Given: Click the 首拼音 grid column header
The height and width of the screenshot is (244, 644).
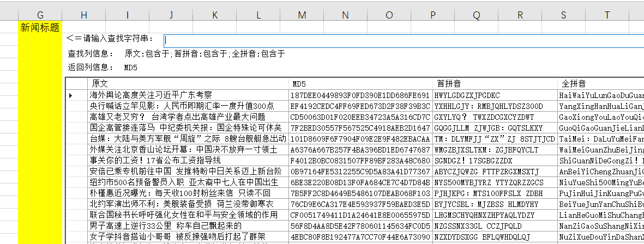Looking at the screenshot, I should pyautogui.click(x=495, y=84).
